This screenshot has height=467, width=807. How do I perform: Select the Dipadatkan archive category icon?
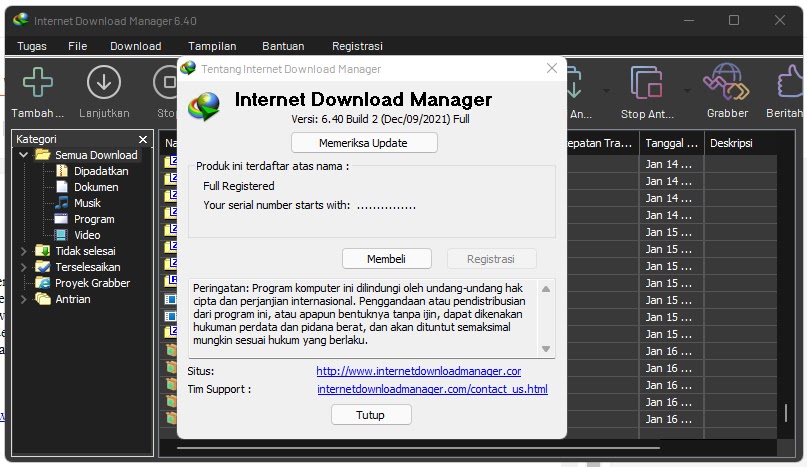click(62, 171)
